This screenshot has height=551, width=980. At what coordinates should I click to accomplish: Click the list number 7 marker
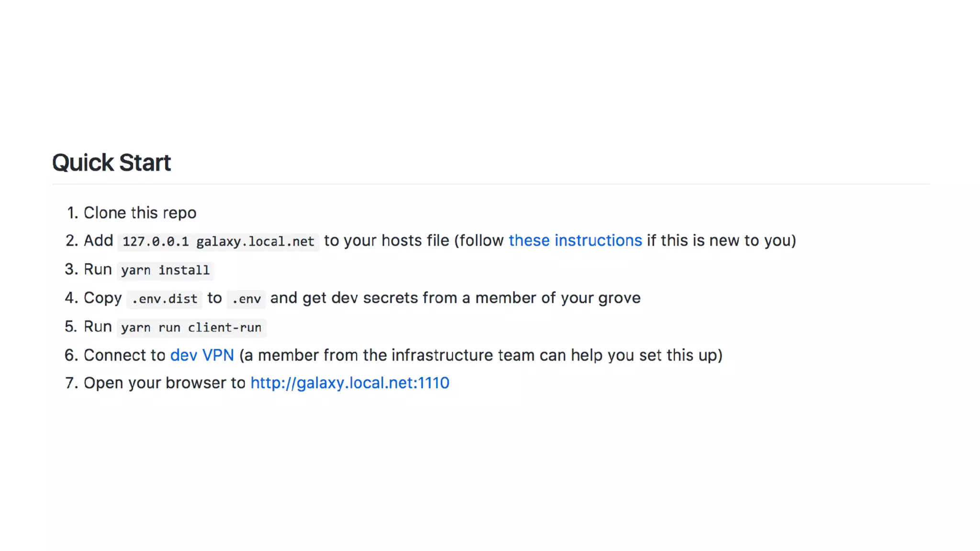[x=71, y=383]
